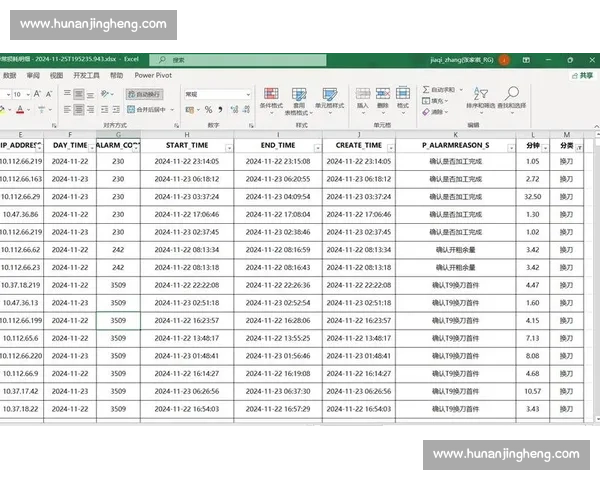Open the Power Pivot tab
Image resolution: width=600 pixels, height=480 pixels.
152,75
